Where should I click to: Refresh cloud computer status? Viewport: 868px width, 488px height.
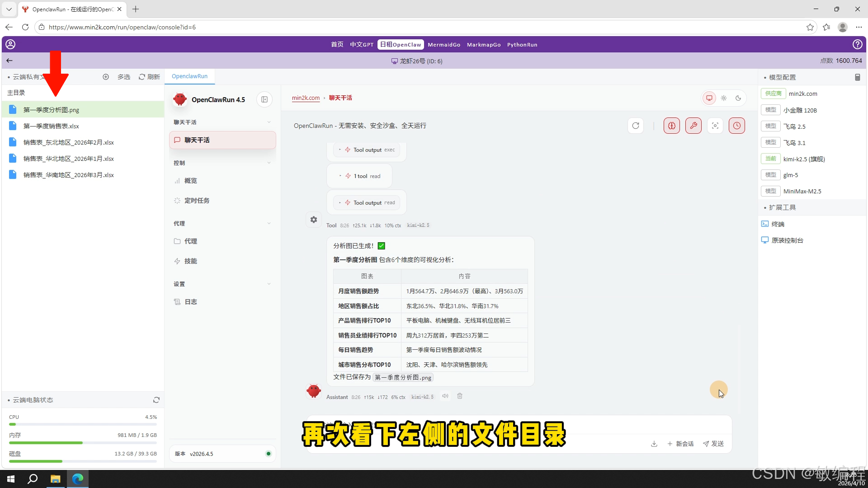click(x=156, y=400)
